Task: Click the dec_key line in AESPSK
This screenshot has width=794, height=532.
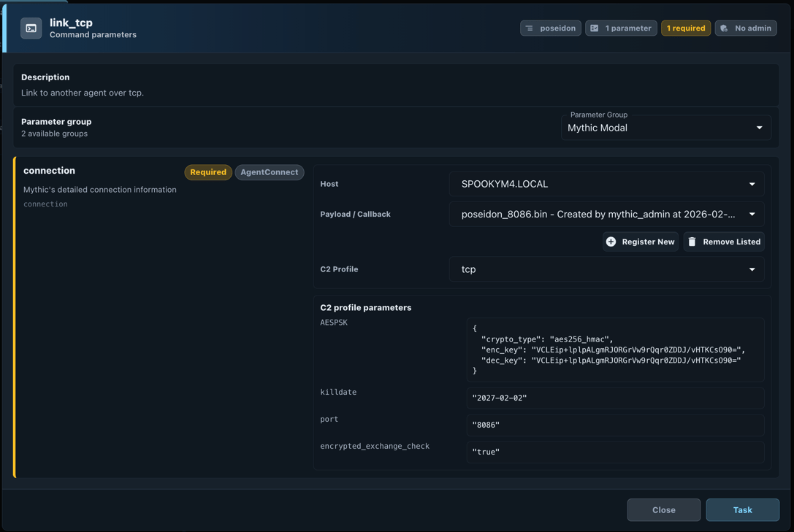Action: tap(611, 361)
